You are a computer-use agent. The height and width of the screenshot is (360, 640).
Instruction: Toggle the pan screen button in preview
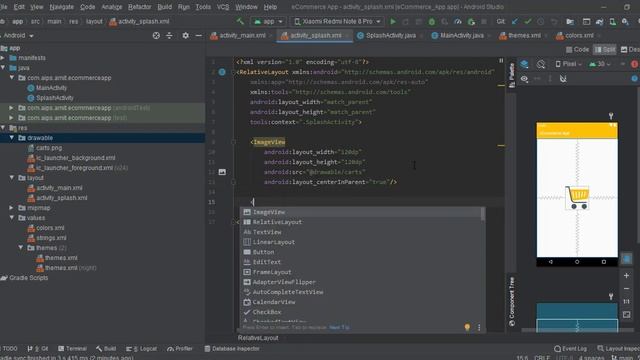[x=626, y=259]
